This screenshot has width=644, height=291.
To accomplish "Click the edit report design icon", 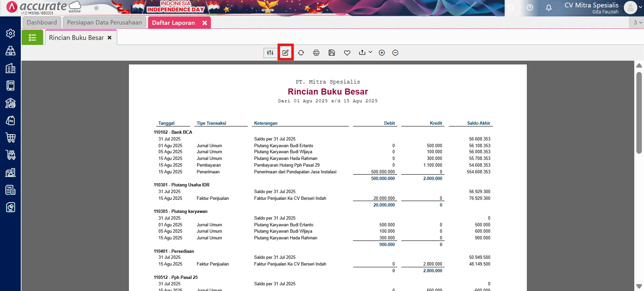I will [285, 53].
